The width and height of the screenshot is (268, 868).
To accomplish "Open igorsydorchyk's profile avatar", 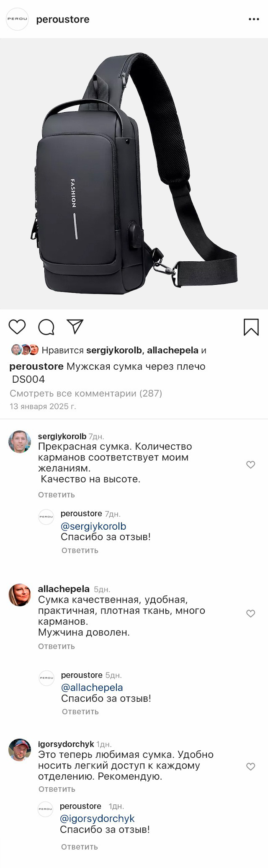I will (x=20, y=750).
